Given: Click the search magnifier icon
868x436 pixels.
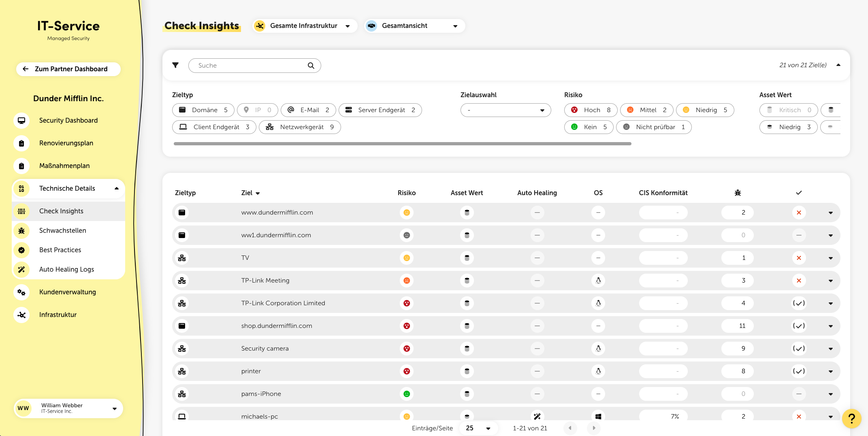Looking at the screenshot, I should pos(311,66).
